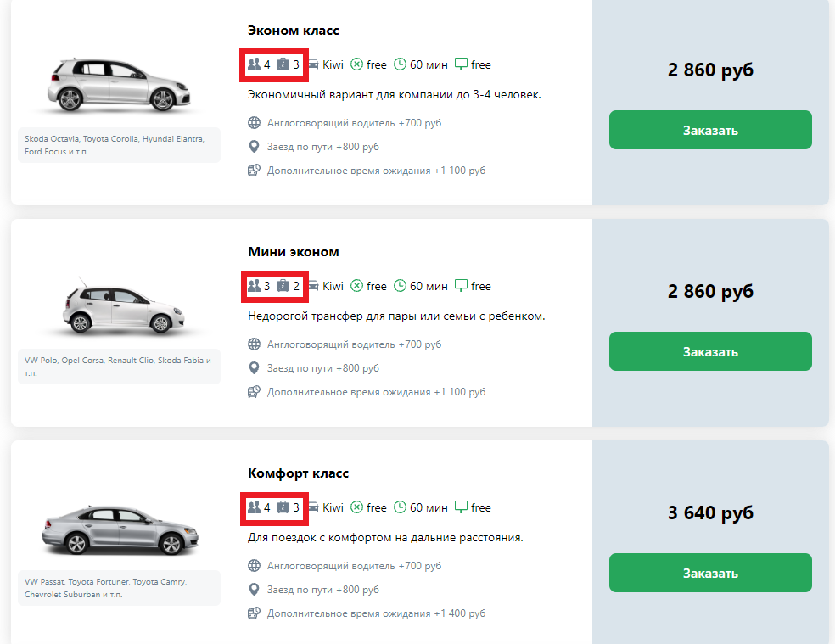Order the Эконом класс transfer
This screenshot has height=644, width=835.
pos(710,130)
